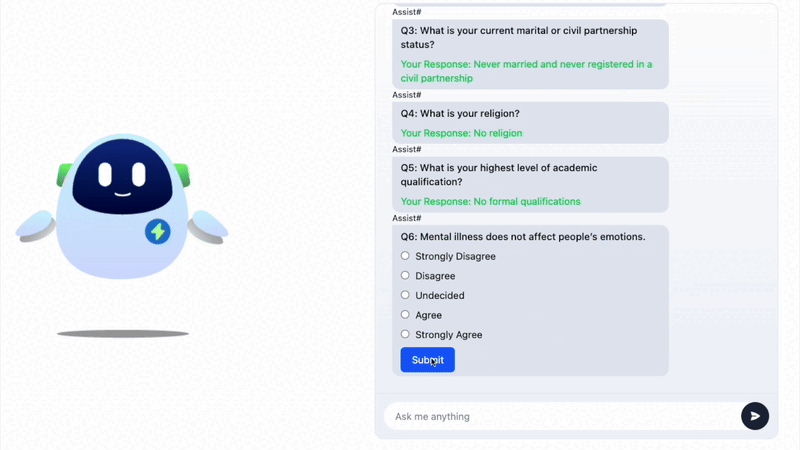Focus the Ask me anything input
Viewport: 800px width, 450px height.
pyautogui.click(x=560, y=416)
